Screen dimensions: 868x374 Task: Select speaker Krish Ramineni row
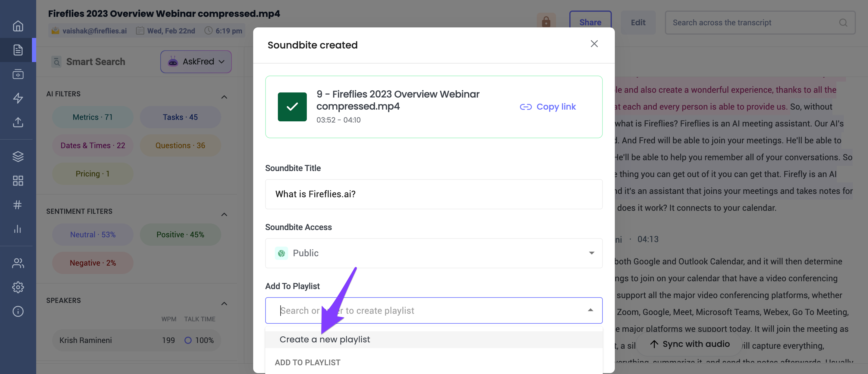pos(137,340)
